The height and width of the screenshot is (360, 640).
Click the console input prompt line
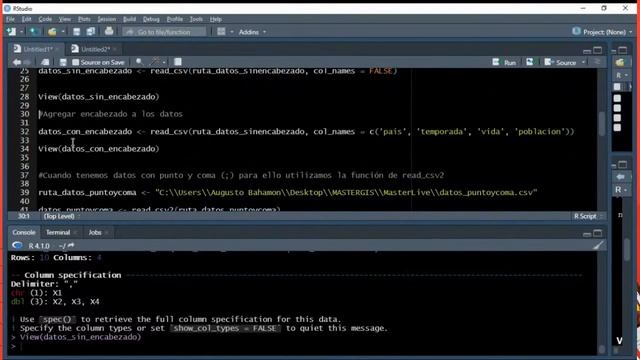click(x=304, y=346)
